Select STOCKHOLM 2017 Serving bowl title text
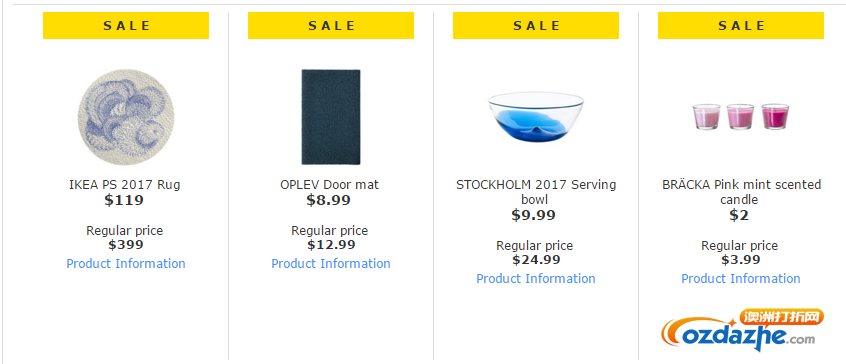 pos(536,192)
